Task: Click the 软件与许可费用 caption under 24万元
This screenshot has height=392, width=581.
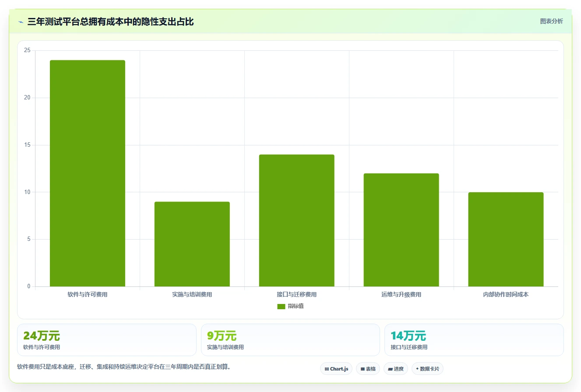Action: [x=42, y=347]
